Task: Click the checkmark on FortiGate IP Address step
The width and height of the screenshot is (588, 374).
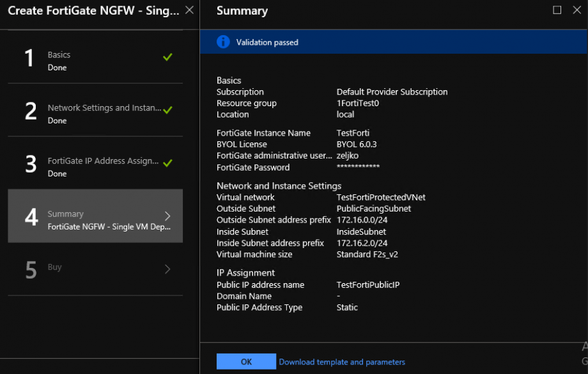Action: (x=167, y=161)
